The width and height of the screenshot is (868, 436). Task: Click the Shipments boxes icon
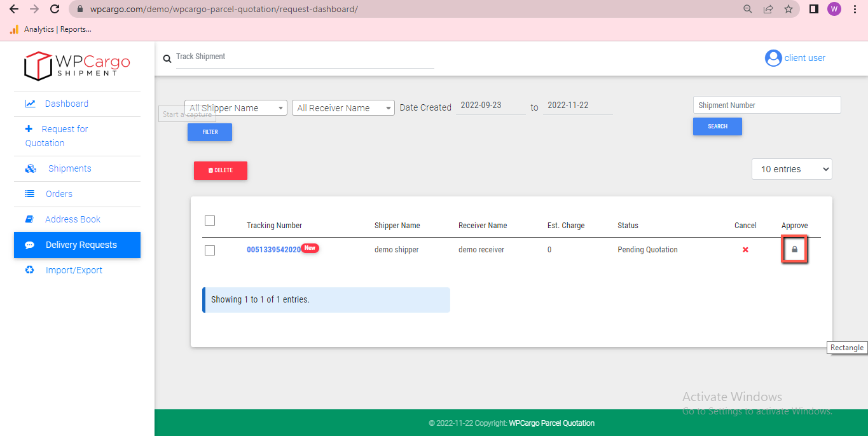(x=31, y=168)
